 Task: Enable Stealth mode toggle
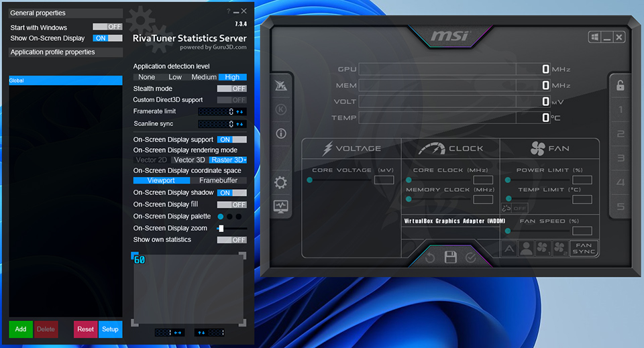(x=231, y=89)
